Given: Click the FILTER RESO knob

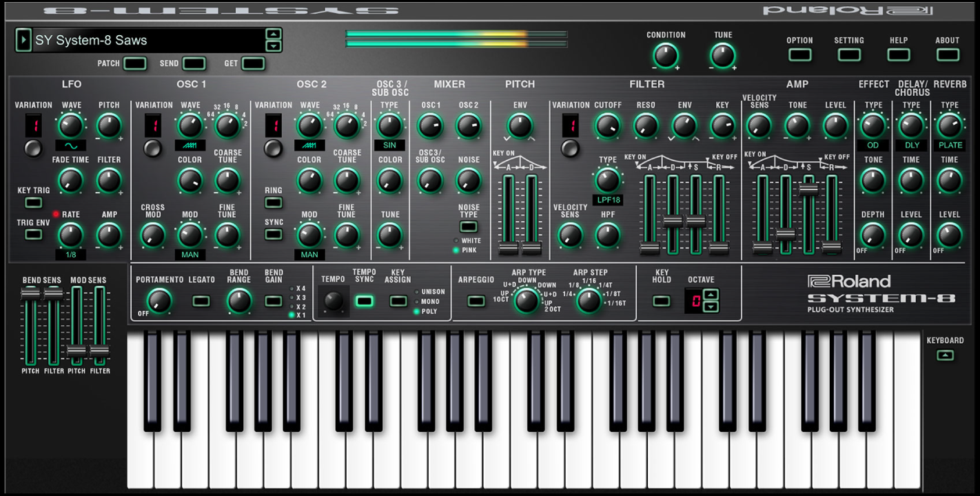Looking at the screenshot, I should pos(646,126).
